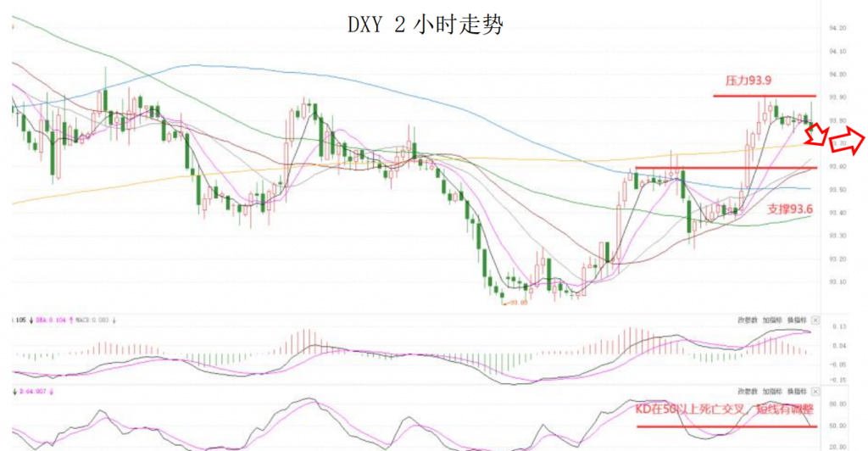
Task: Click the chart title DXY 2 小时走势
Action: click(426, 25)
